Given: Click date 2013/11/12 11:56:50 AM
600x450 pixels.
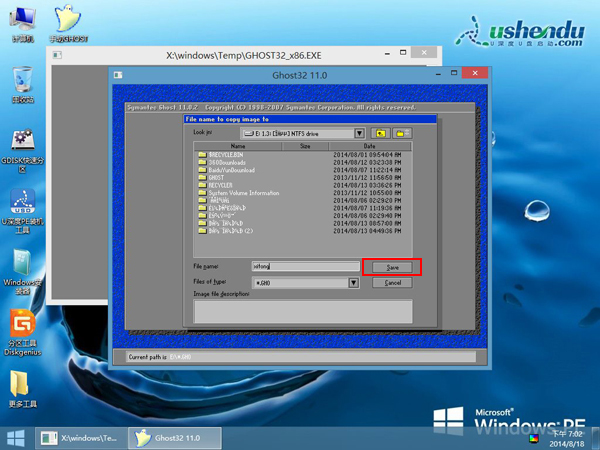Looking at the screenshot, I should (367, 178).
